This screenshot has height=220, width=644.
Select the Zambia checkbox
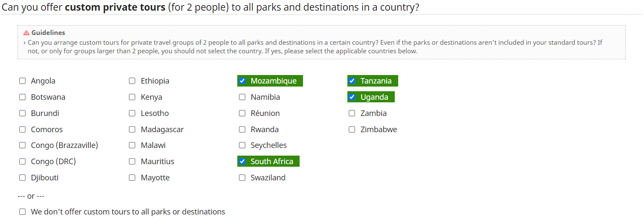(x=352, y=113)
